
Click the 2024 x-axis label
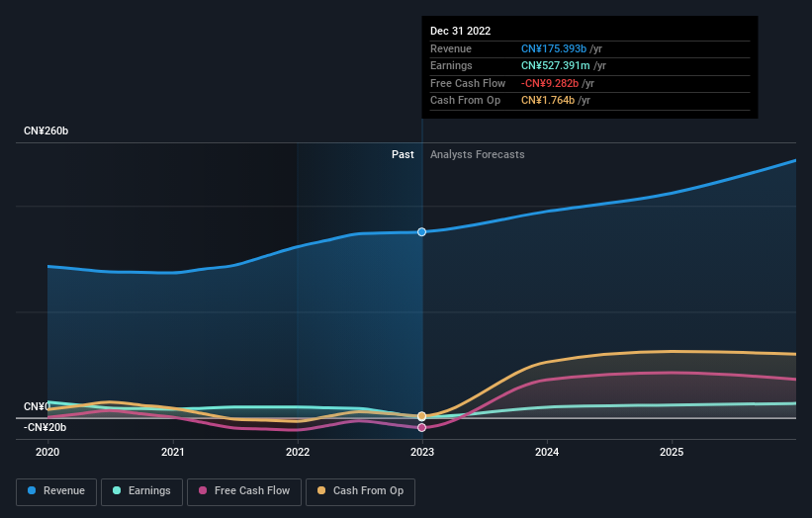[547, 453]
